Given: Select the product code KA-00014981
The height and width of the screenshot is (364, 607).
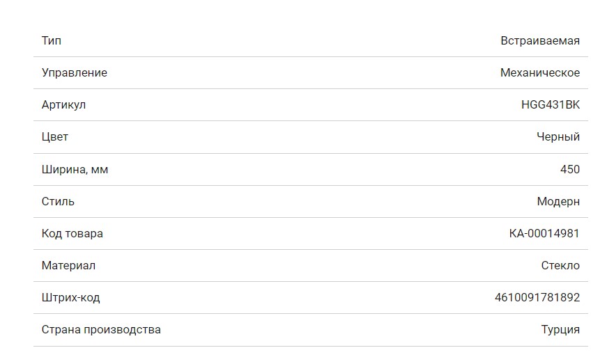Looking at the screenshot, I should [544, 233].
